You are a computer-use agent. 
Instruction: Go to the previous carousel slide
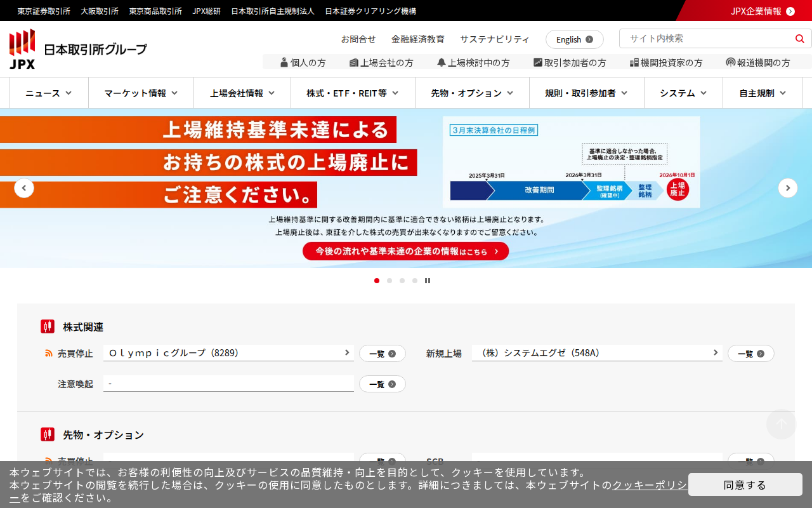coord(24,188)
